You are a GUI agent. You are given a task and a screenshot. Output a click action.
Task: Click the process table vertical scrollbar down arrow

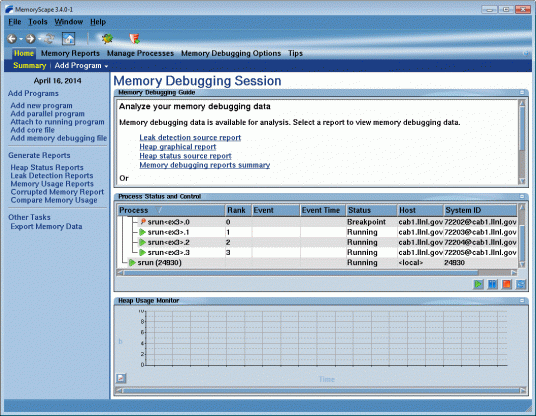coord(522,265)
